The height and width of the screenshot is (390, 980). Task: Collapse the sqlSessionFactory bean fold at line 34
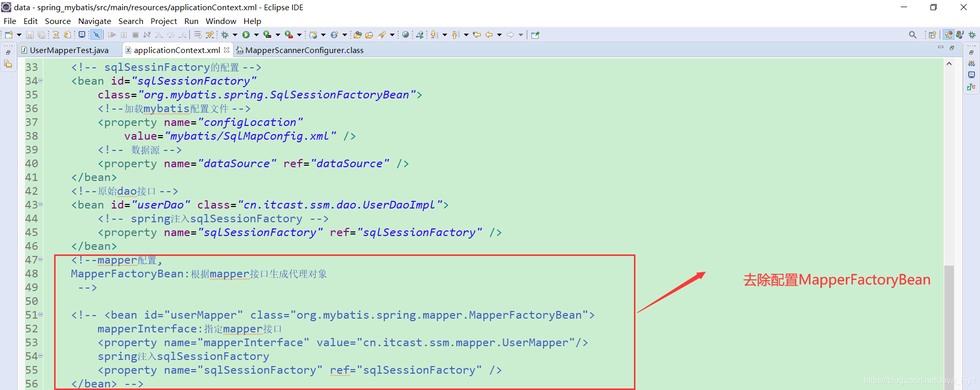[x=41, y=81]
